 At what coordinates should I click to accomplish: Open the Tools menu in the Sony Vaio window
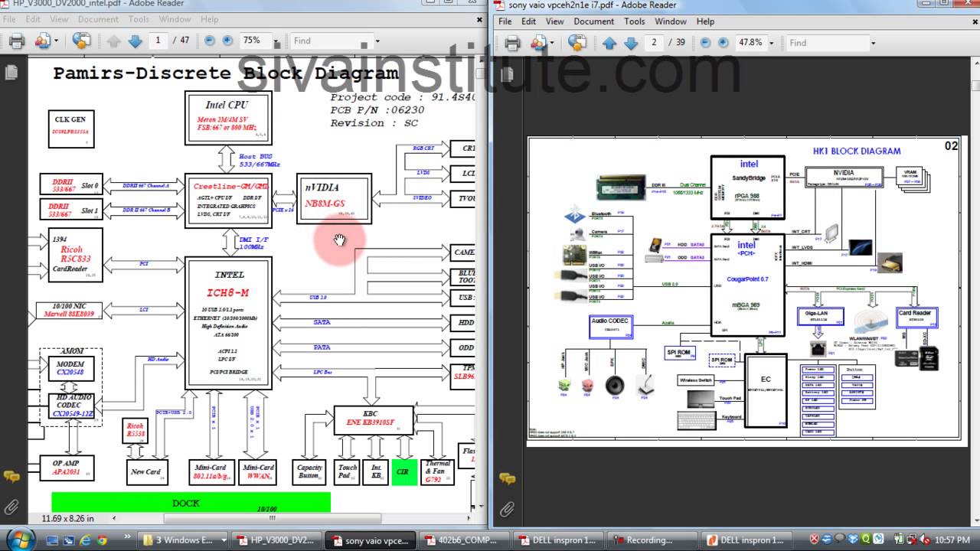click(x=635, y=21)
